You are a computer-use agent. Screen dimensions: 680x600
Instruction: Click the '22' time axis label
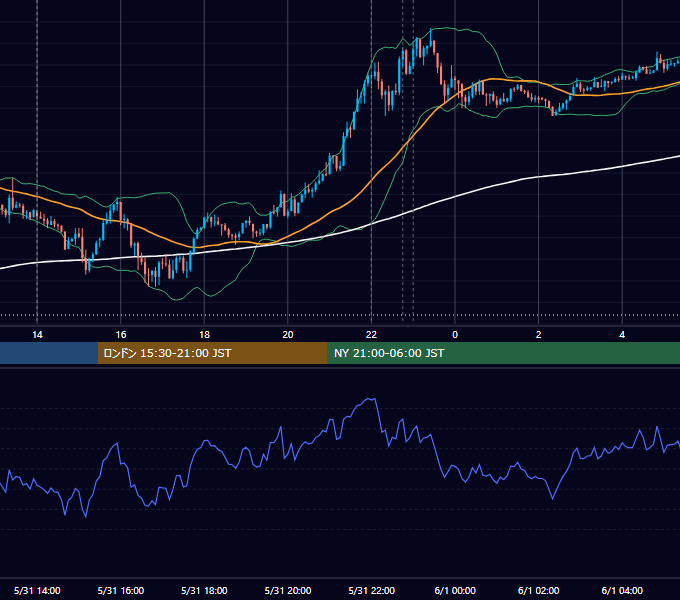[x=371, y=335]
